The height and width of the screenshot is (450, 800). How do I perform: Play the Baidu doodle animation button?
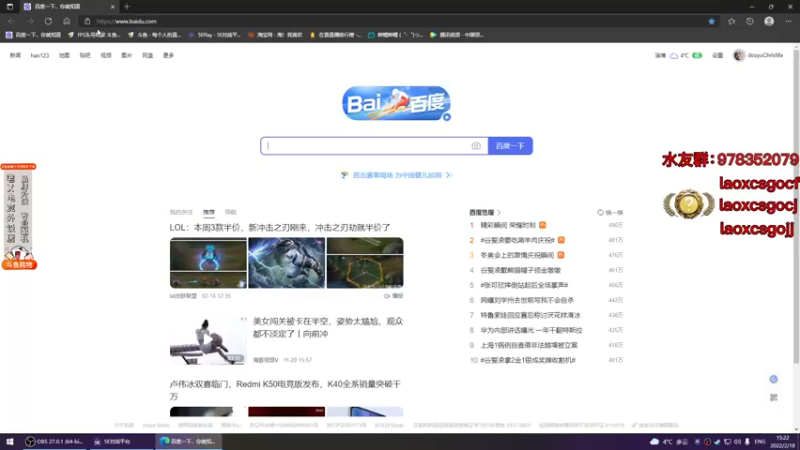click(446, 117)
